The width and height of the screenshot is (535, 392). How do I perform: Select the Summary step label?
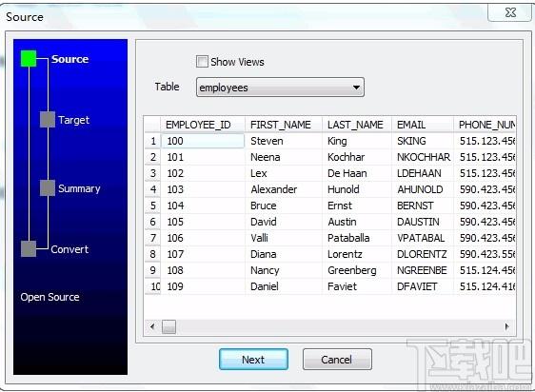coord(79,188)
